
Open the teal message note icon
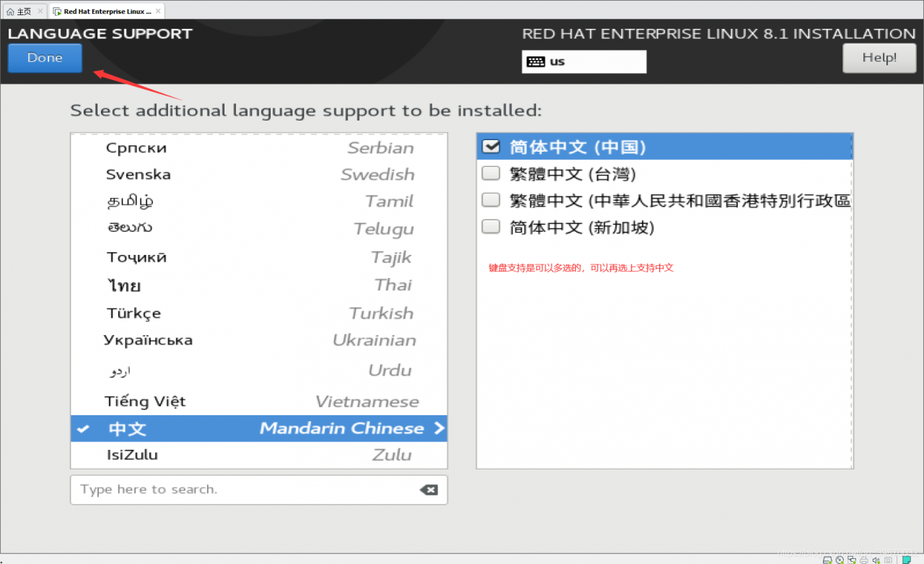coord(906,560)
